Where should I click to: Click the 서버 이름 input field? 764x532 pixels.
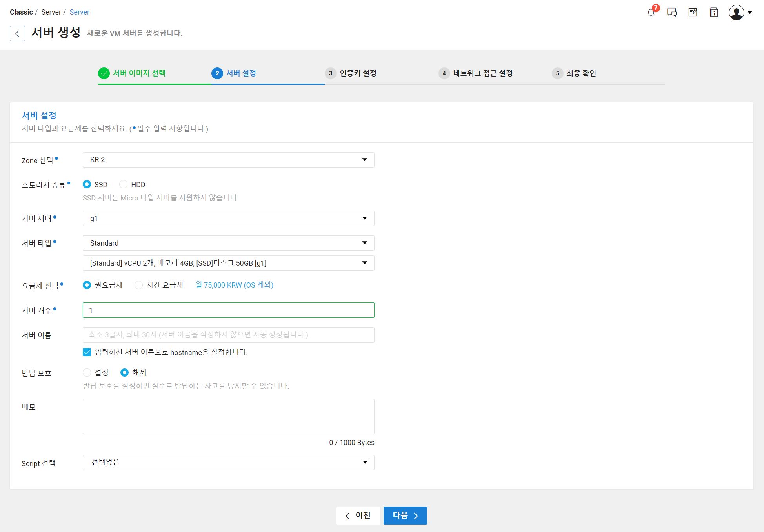(x=228, y=335)
